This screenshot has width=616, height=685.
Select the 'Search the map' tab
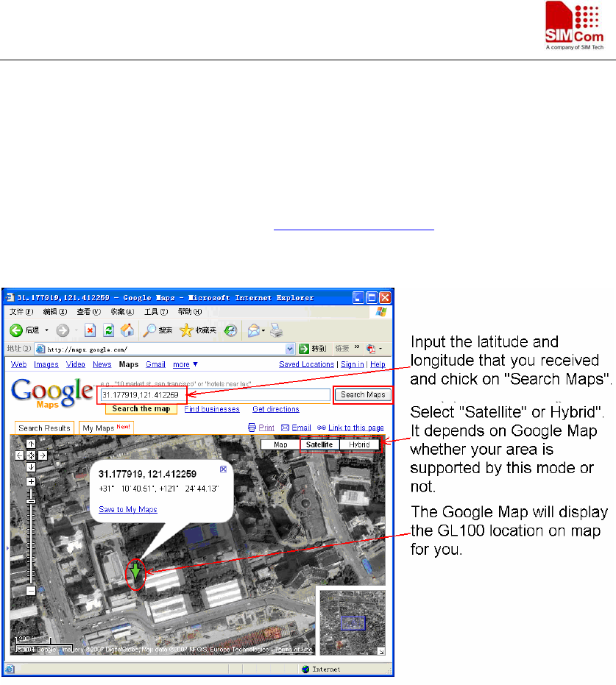point(141,409)
